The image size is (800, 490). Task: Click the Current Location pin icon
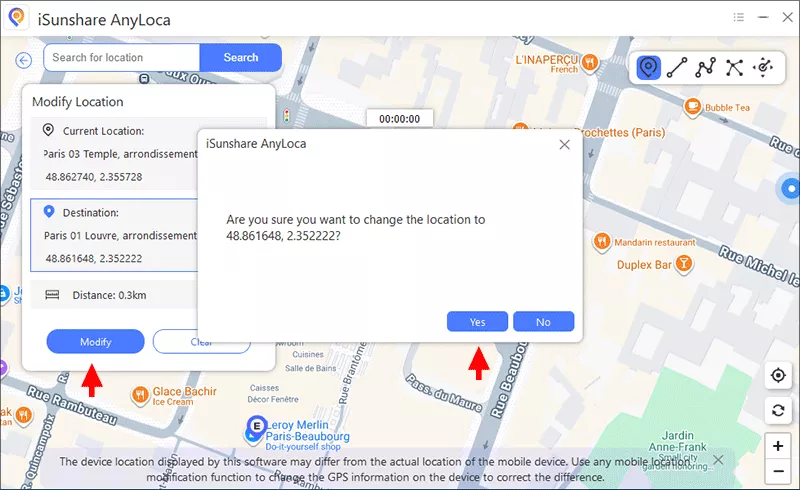tap(48, 130)
